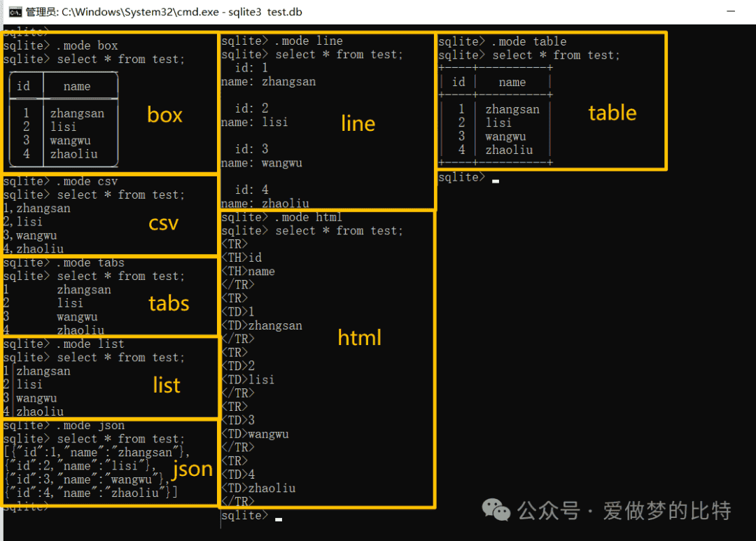Click '1|zhangsan' in the list-mode output

coord(37,371)
